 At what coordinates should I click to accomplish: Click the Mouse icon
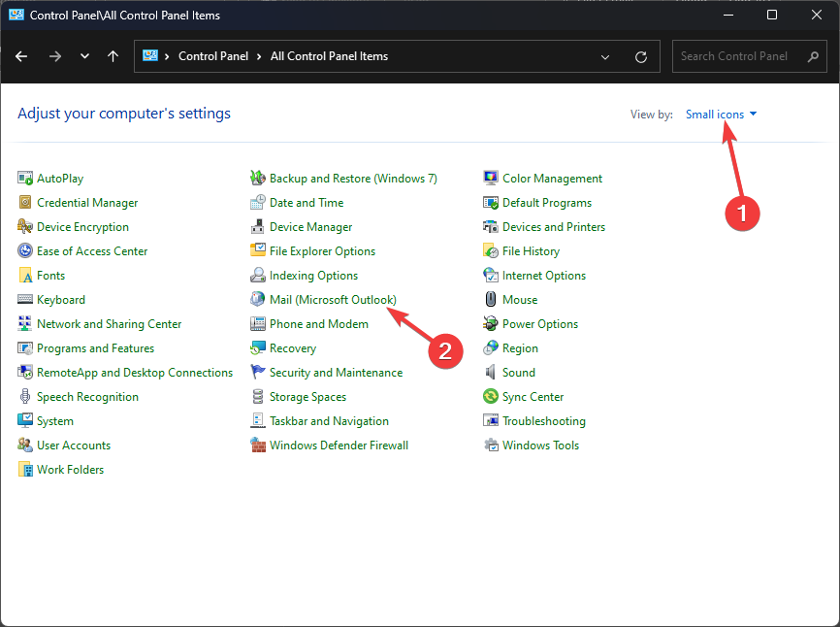(491, 299)
